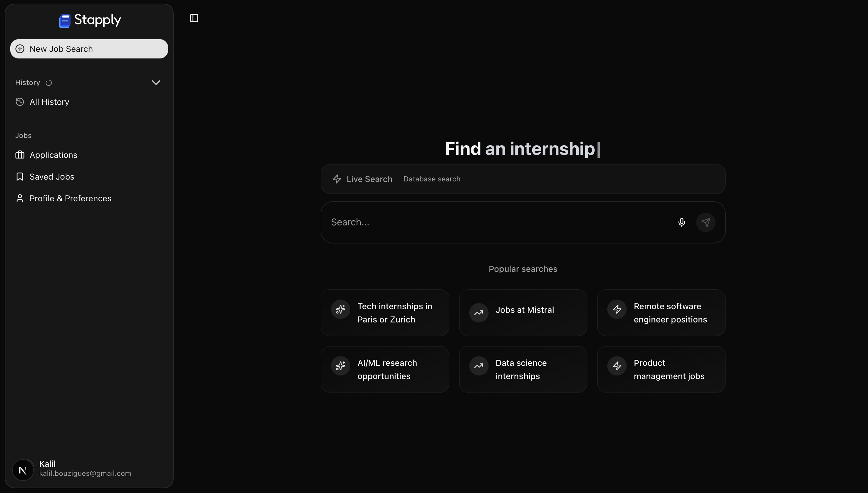868x493 pixels.
Task: Open Kalil account menu
Action: 85,469
